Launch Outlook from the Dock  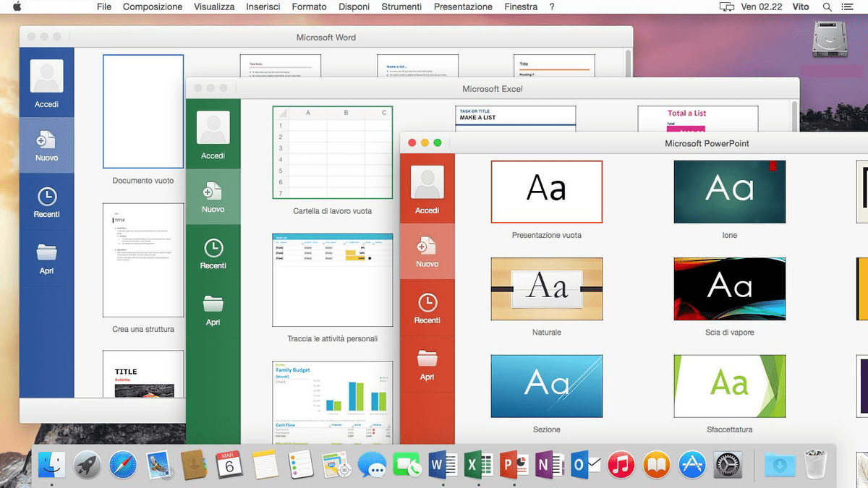point(586,465)
